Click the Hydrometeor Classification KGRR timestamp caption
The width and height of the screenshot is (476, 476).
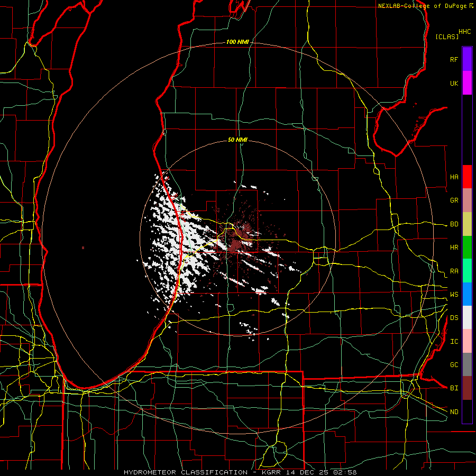tap(240, 472)
